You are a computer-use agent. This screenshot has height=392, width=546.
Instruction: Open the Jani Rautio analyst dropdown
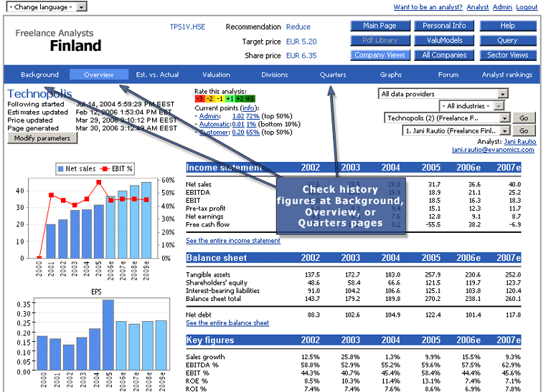point(456,130)
